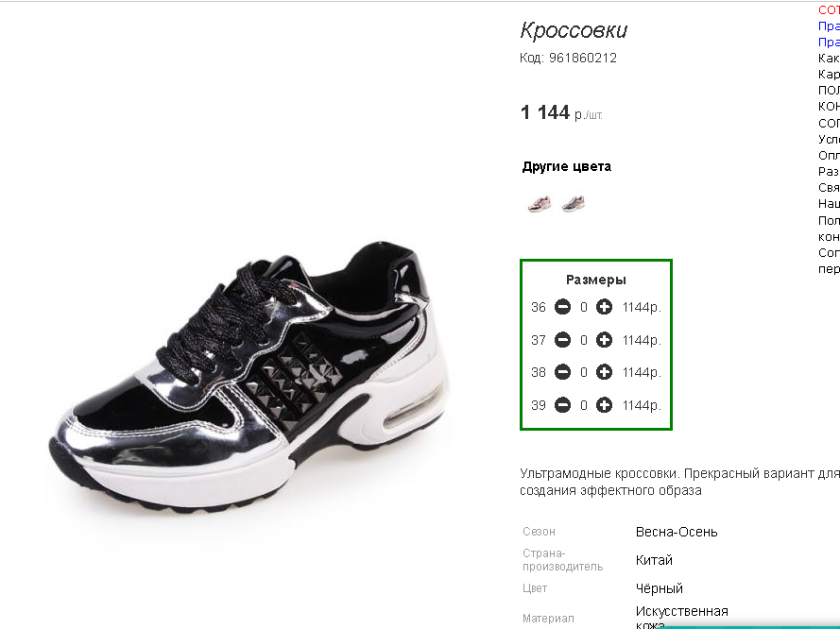Click the quantity value for size 38

tap(583, 372)
